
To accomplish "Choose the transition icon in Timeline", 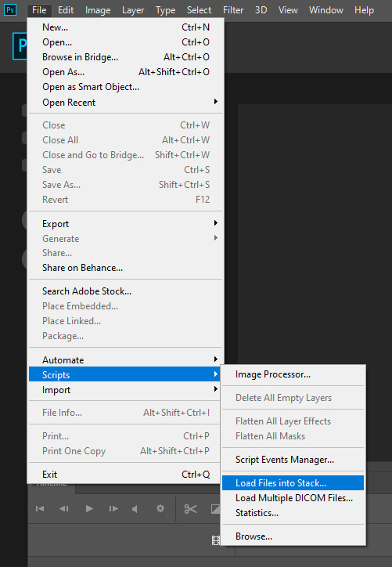I will [216, 509].
